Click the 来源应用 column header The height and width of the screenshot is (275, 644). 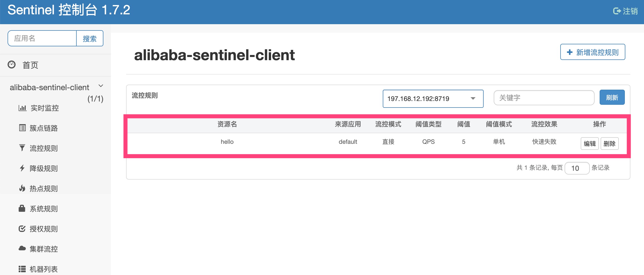[x=348, y=124]
